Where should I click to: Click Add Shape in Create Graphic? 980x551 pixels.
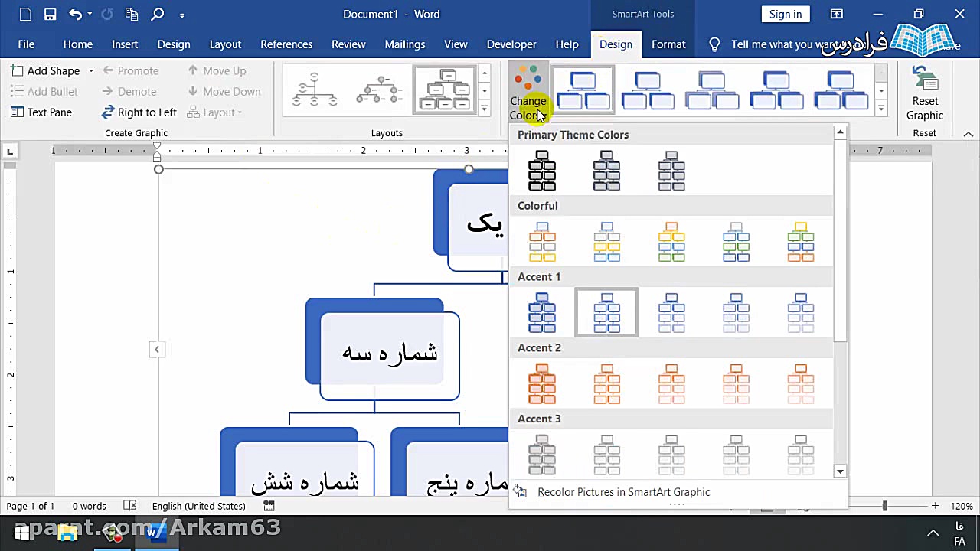coord(45,70)
